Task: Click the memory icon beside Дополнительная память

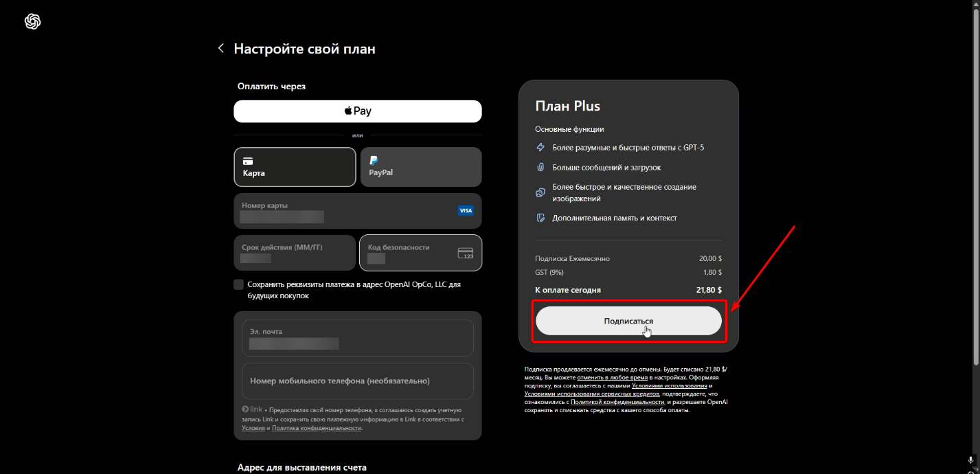Action: 540,218
